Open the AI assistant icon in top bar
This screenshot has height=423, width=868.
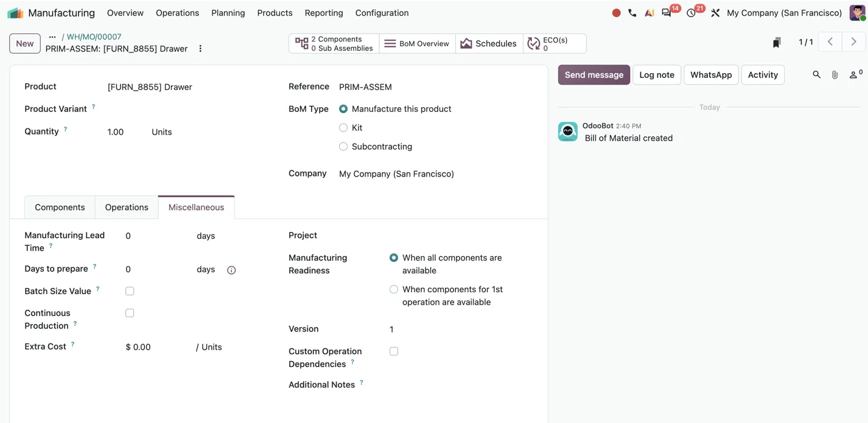click(x=649, y=13)
